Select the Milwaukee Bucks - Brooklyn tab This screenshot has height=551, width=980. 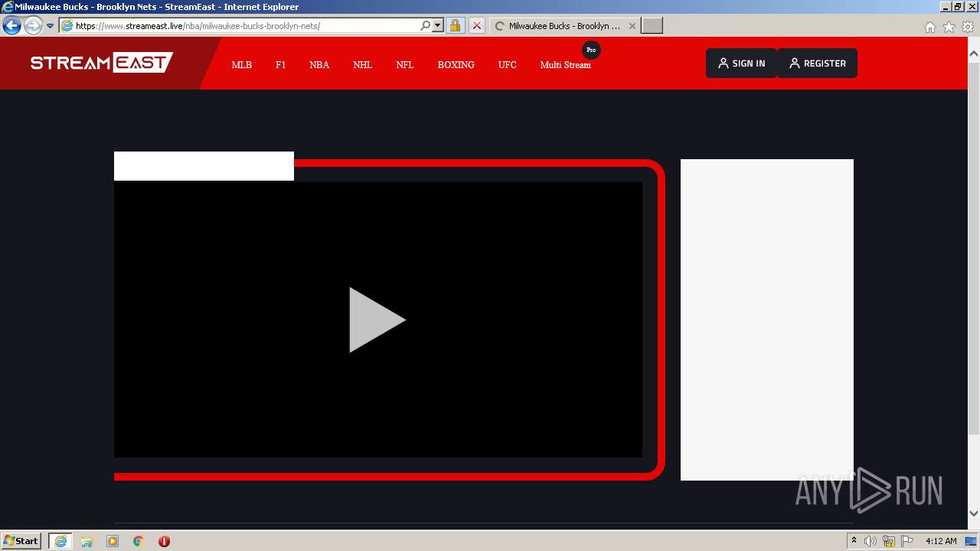click(x=564, y=25)
